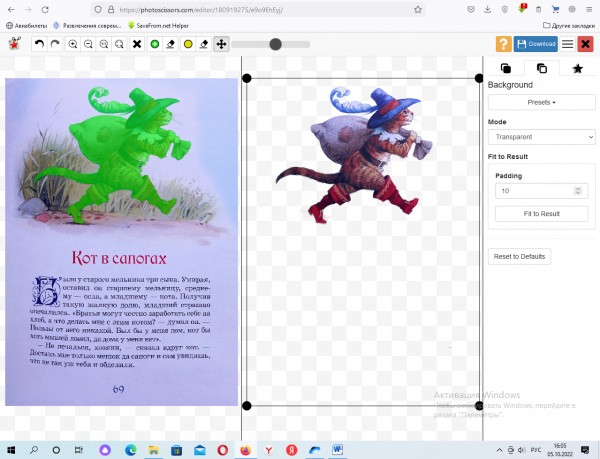Open the Windows Start menu

pos(11,450)
